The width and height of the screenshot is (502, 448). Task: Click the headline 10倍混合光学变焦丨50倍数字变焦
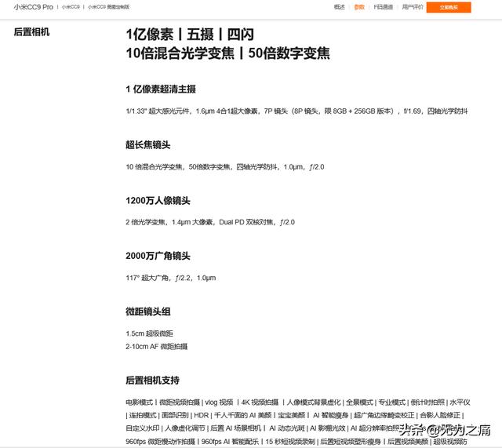227,53
